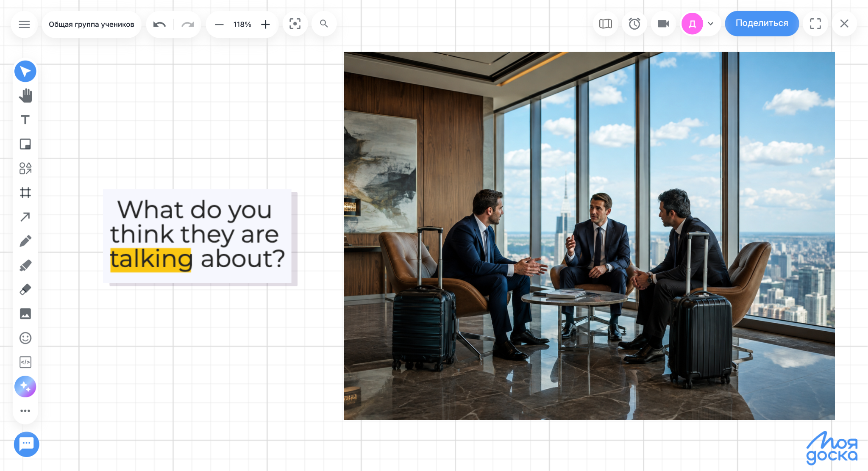Launch the AI assistant sparkle button
Image resolution: width=868 pixels, height=471 pixels.
tap(25, 387)
